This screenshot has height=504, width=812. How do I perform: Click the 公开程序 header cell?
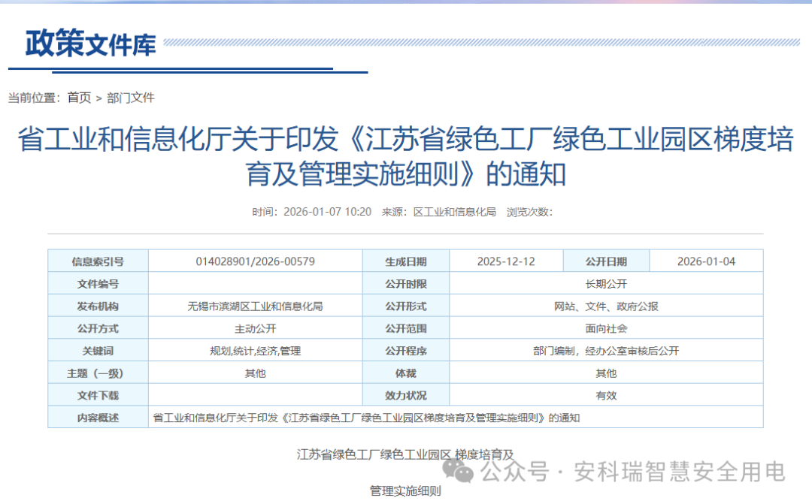click(x=406, y=350)
